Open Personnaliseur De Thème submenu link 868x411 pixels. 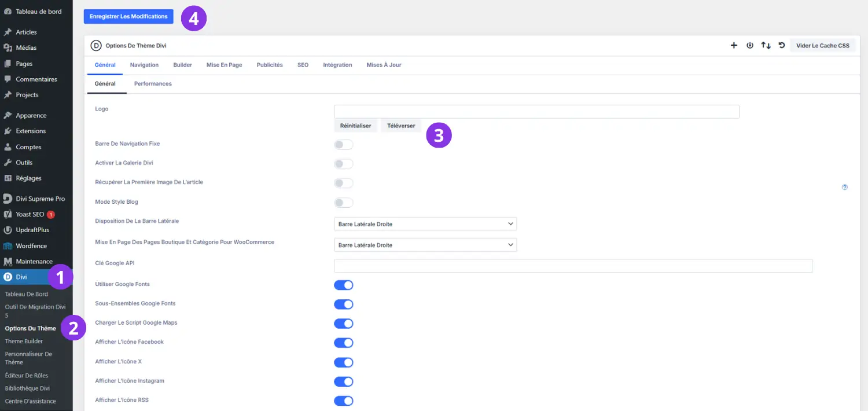(x=28, y=358)
